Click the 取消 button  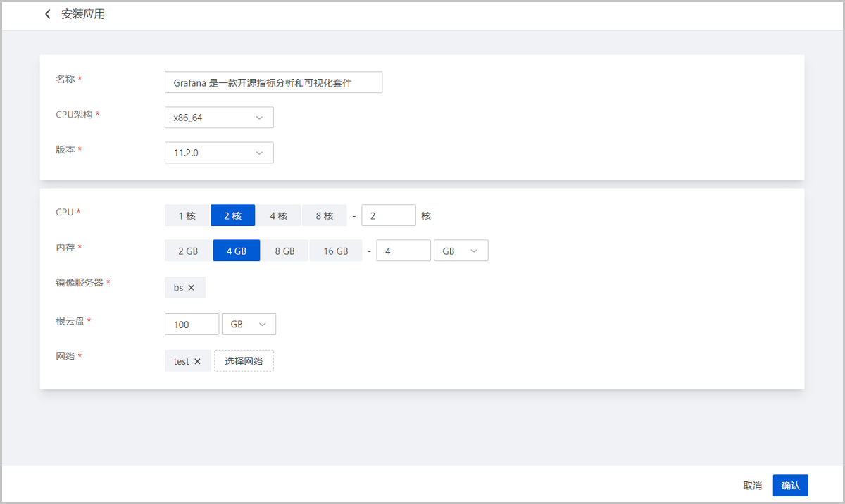pyautogui.click(x=752, y=486)
